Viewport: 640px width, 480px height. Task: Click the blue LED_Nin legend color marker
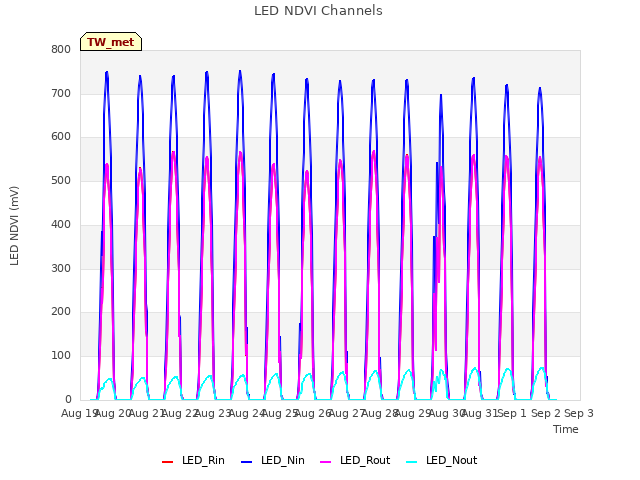pos(247,462)
